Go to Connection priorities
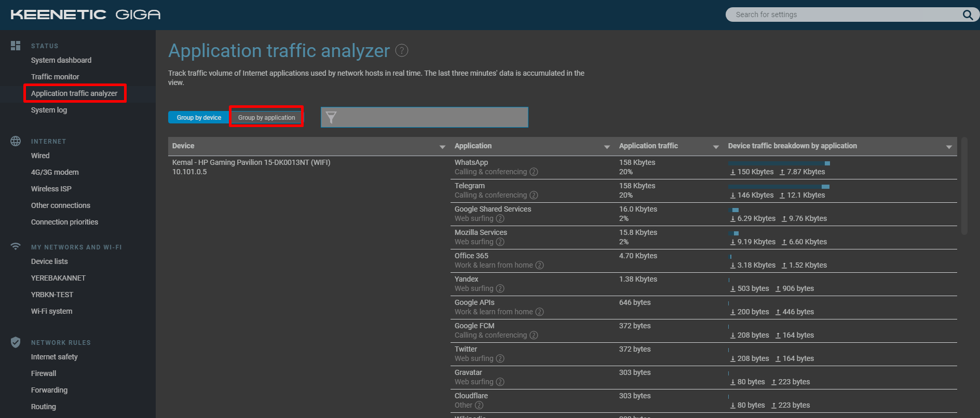Screen dimensions: 980x418 64,222
